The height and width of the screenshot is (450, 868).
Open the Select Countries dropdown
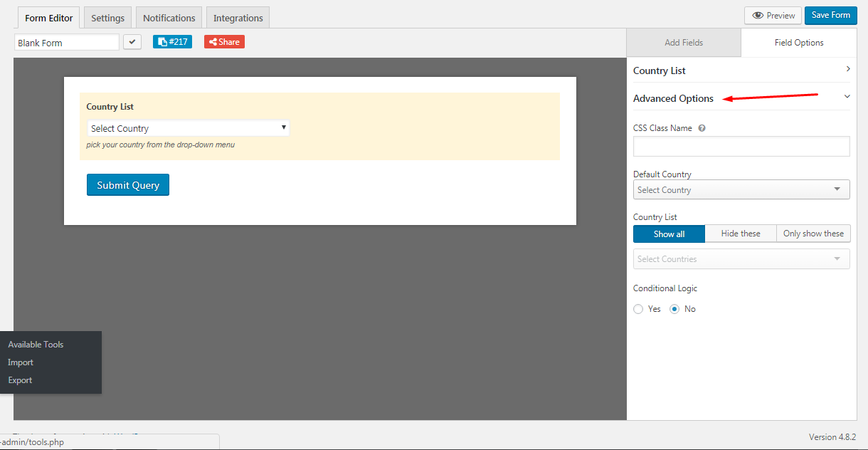click(741, 259)
